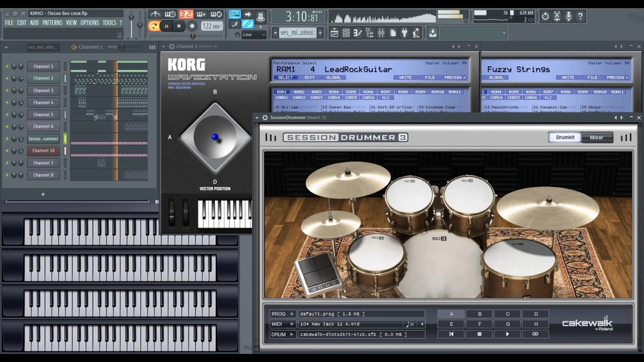Viewport: 644px width, 362px height.
Task: Toggle the metronome icon in the toolbar
Action: 155,14
